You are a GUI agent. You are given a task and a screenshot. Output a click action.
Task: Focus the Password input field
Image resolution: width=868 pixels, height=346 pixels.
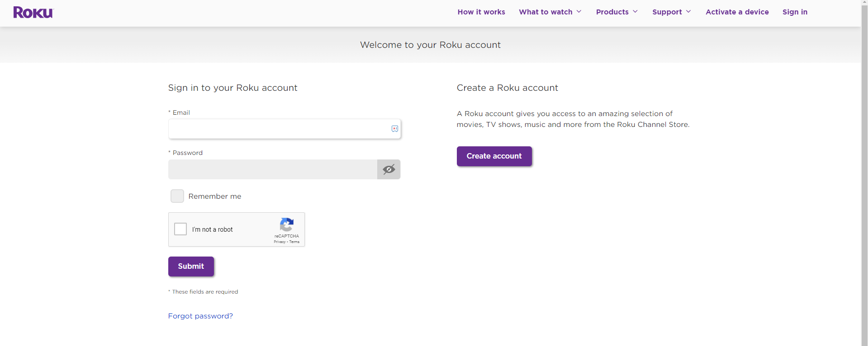(x=273, y=169)
